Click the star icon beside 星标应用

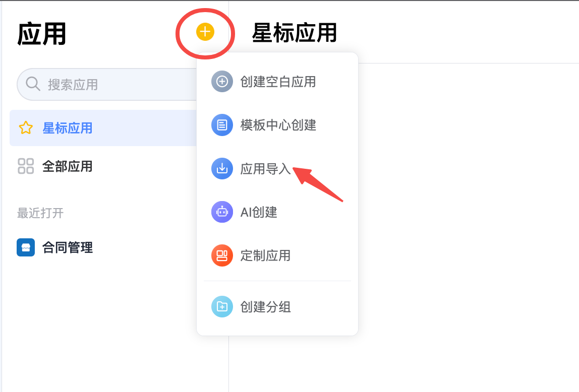(26, 128)
